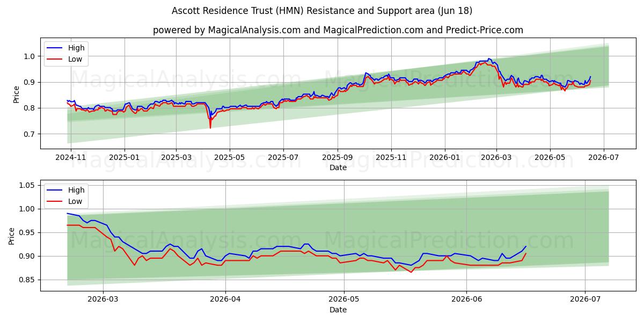Click the '2026-07' date label on the top chart
Screen dimensions: 644x322
point(604,157)
